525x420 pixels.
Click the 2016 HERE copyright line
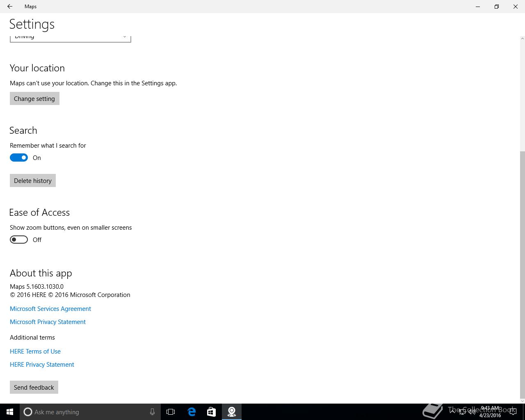pos(70,294)
